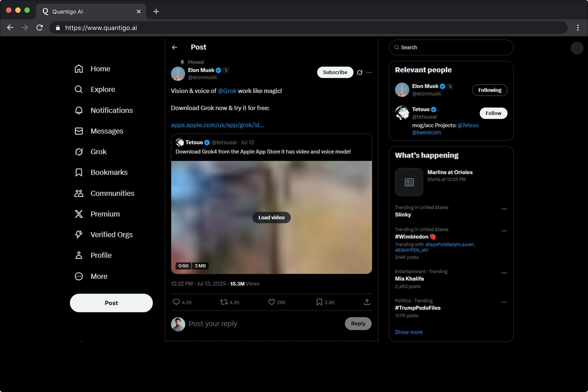Screen dimensions: 588x392
Task: Open the browser's three-dot menu
Action: pyautogui.click(x=578, y=28)
